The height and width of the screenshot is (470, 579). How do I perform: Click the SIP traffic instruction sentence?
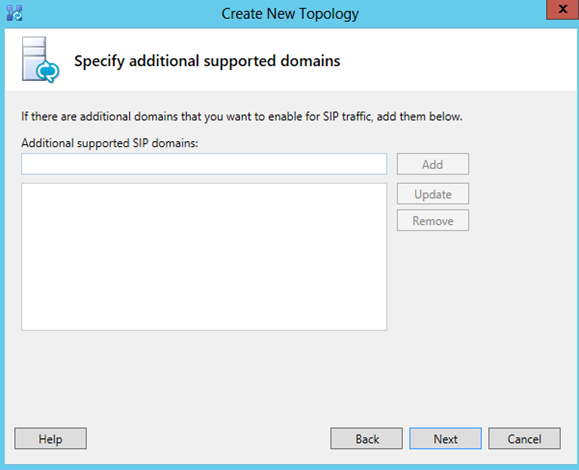242,116
